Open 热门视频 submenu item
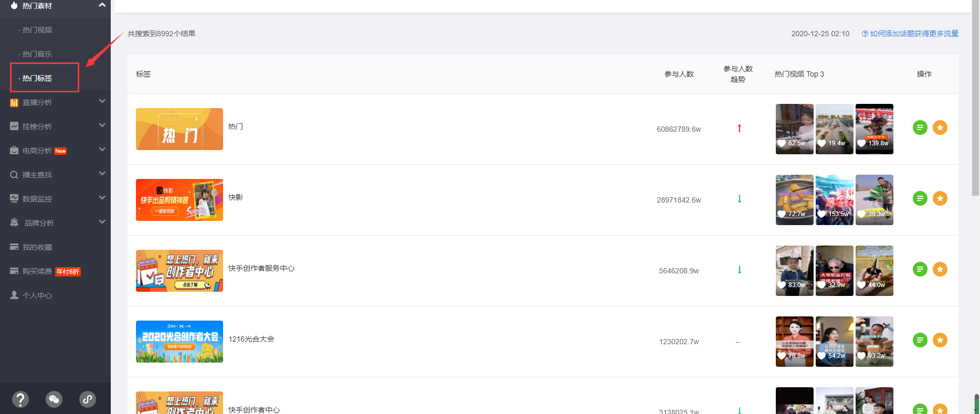 37,30
